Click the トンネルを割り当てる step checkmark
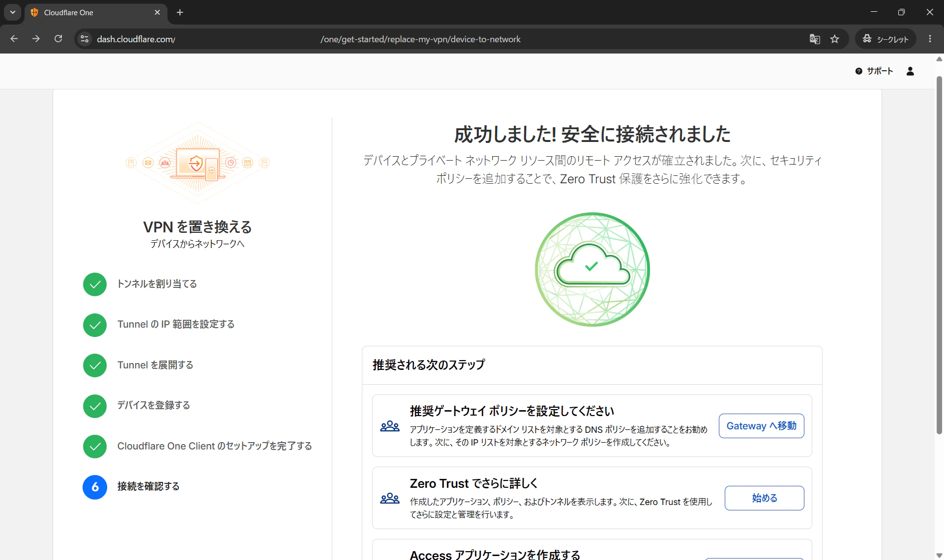This screenshot has width=944, height=560. pos(95,284)
